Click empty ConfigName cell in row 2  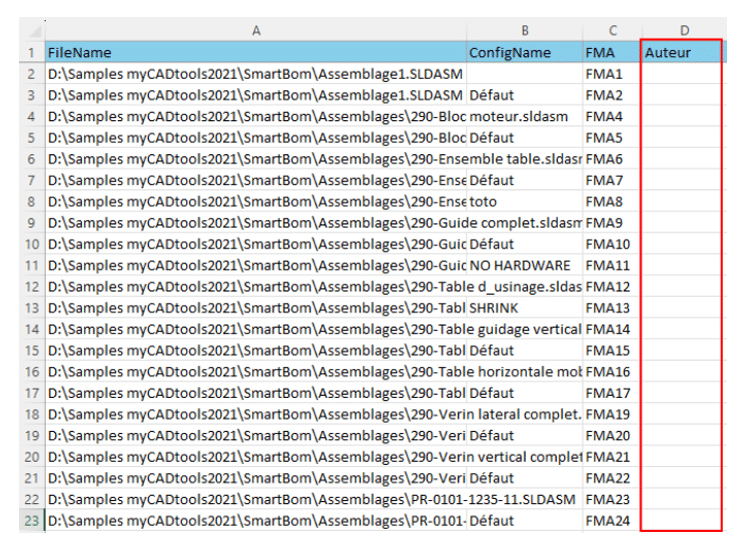(x=525, y=74)
